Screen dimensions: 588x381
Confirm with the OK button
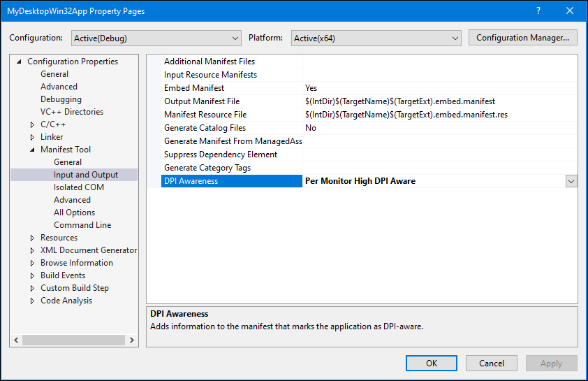point(432,364)
